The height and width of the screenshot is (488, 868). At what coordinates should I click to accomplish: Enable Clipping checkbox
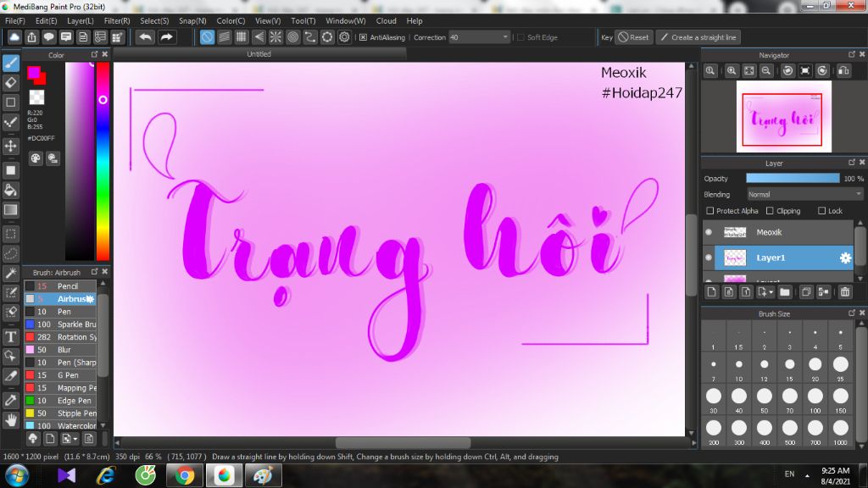coord(770,211)
